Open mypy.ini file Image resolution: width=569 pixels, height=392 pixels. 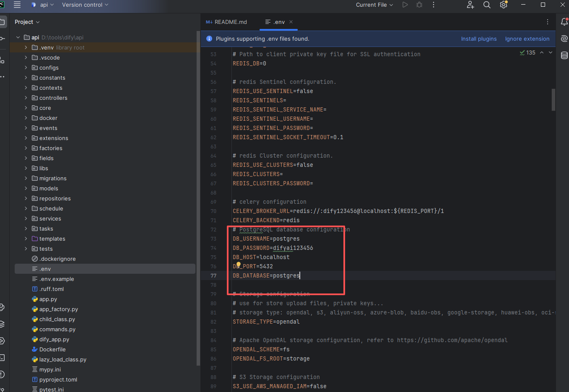pyautogui.click(x=50, y=369)
